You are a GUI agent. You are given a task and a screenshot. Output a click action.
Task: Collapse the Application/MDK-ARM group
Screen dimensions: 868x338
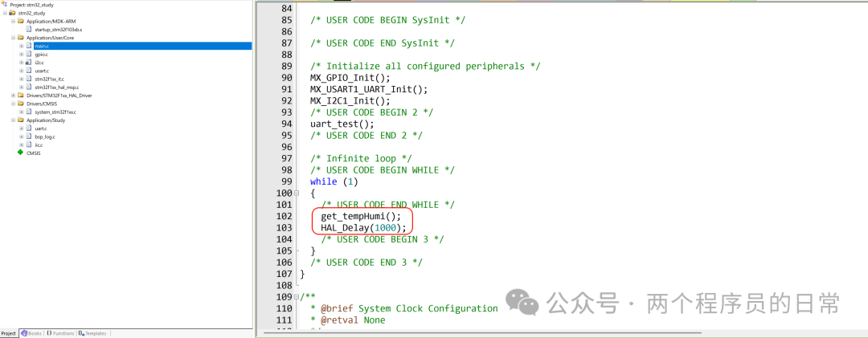click(13, 21)
